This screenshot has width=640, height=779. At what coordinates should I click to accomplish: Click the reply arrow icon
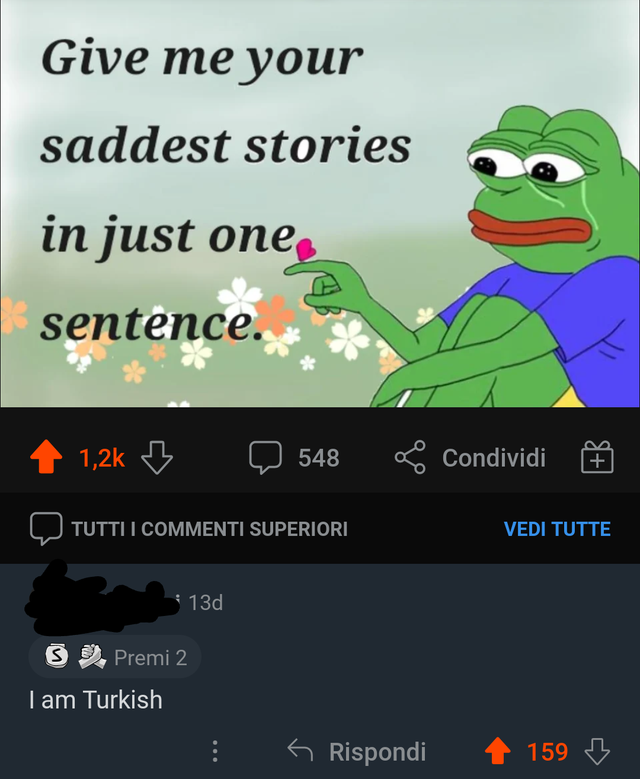[299, 751]
